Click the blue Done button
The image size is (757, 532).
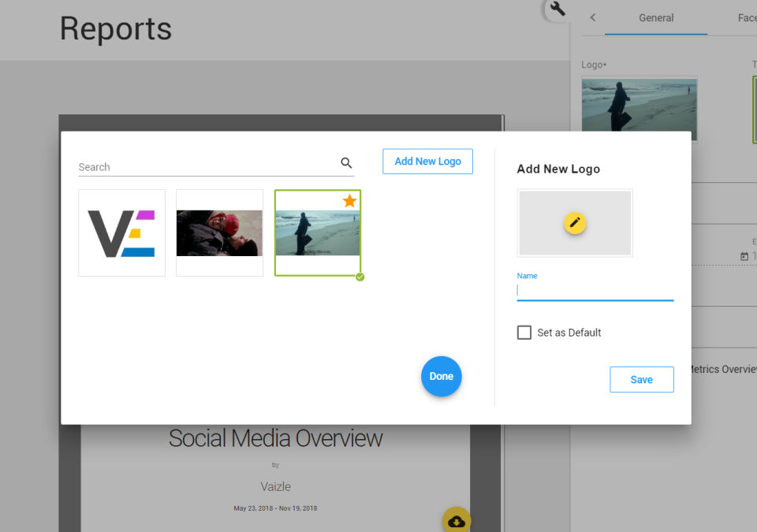[442, 376]
